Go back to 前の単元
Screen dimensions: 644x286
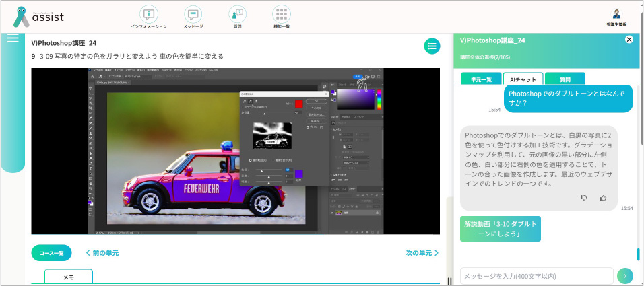(102, 253)
